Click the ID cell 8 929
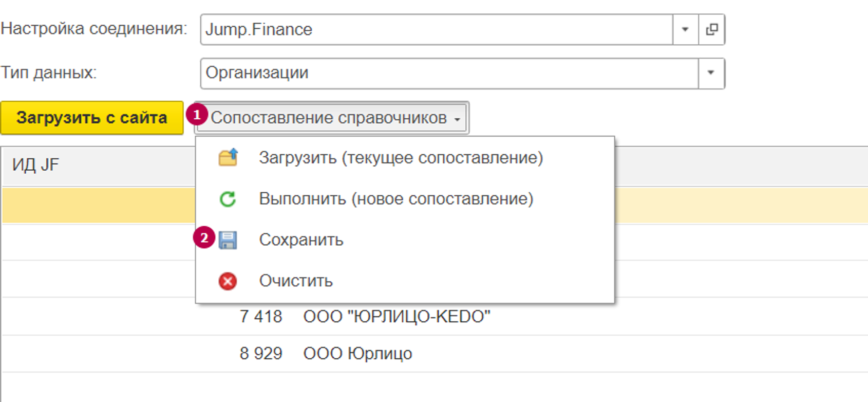The width and height of the screenshot is (868, 402). [261, 354]
